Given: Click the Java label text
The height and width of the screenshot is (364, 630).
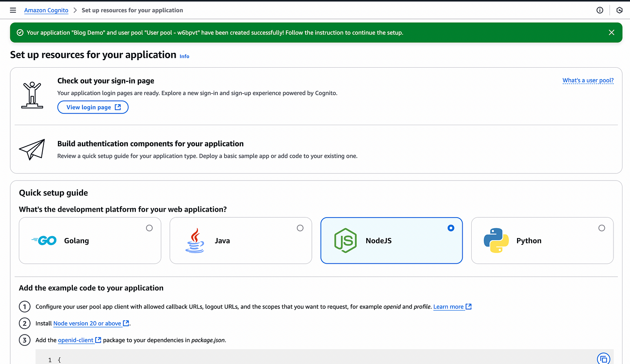Looking at the screenshot, I should tap(222, 240).
